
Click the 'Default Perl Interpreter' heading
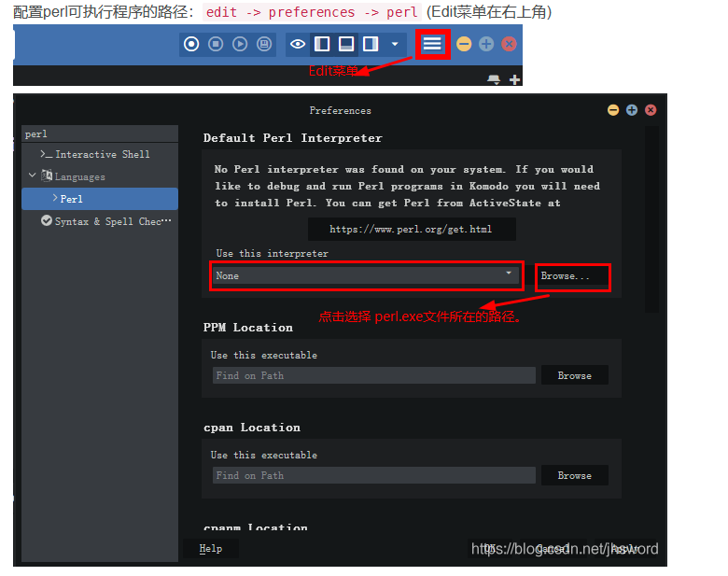293,138
